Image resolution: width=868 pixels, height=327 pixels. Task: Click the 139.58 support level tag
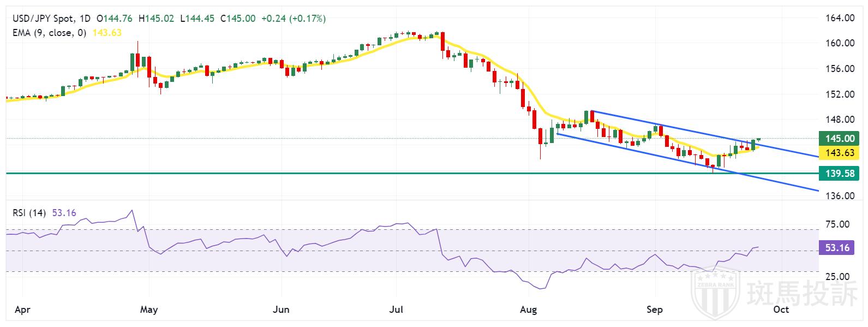click(839, 174)
